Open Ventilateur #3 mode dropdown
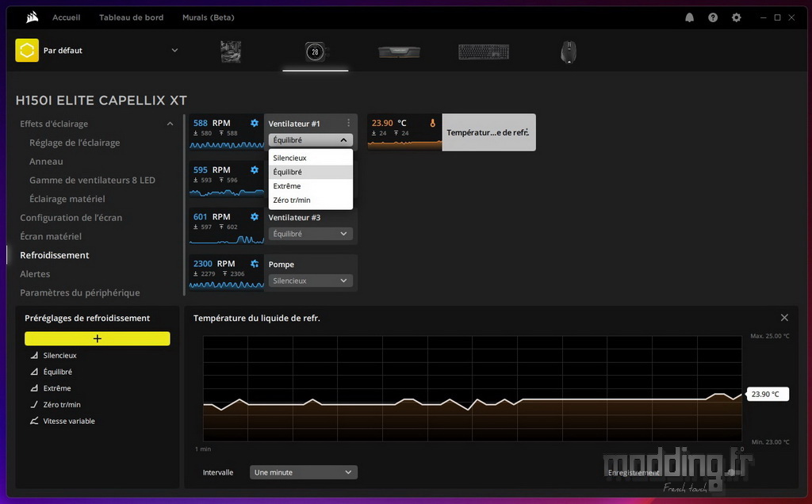The width and height of the screenshot is (812, 504). tap(310, 234)
